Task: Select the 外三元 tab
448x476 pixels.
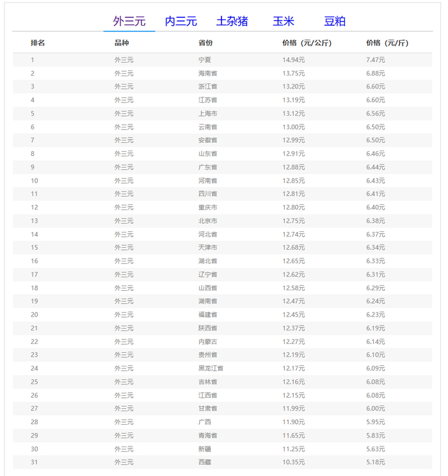Action: (x=129, y=21)
